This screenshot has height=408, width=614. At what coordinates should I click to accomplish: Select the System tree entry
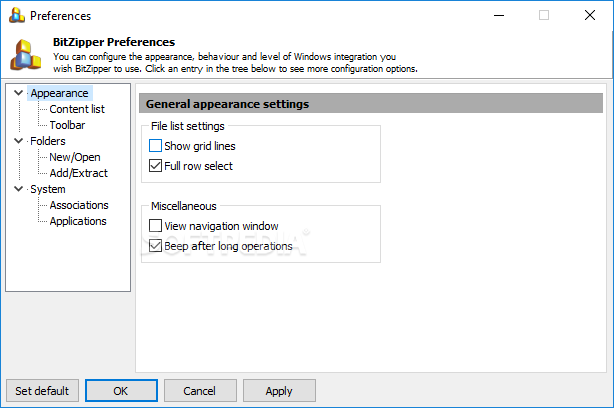[48, 189]
